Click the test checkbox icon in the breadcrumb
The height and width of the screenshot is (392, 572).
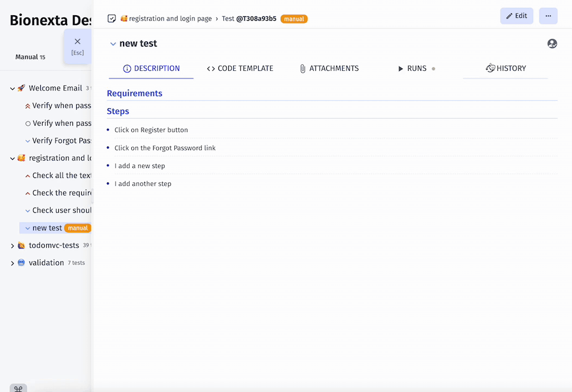(112, 19)
